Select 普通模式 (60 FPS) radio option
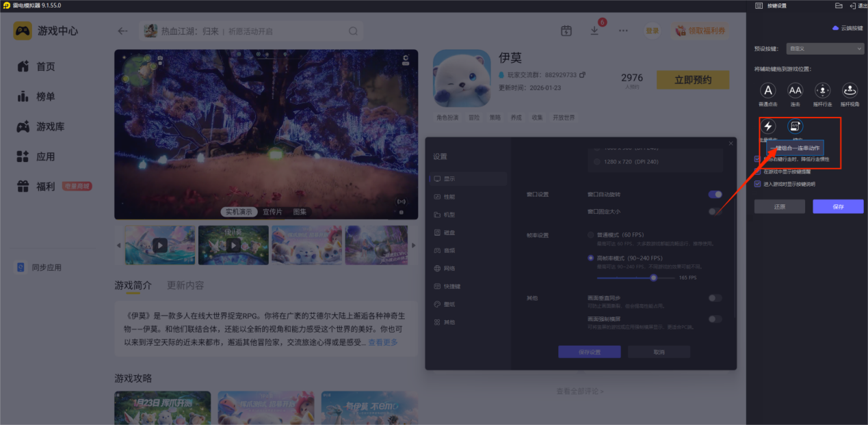The image size is (868, 425). (x=591, y=235)
